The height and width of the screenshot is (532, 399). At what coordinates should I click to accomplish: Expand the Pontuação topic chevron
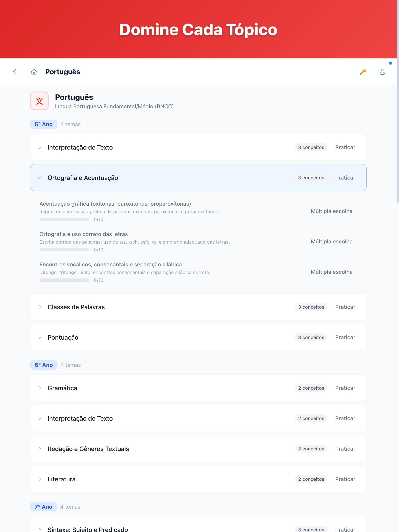[x=40, y=337]
